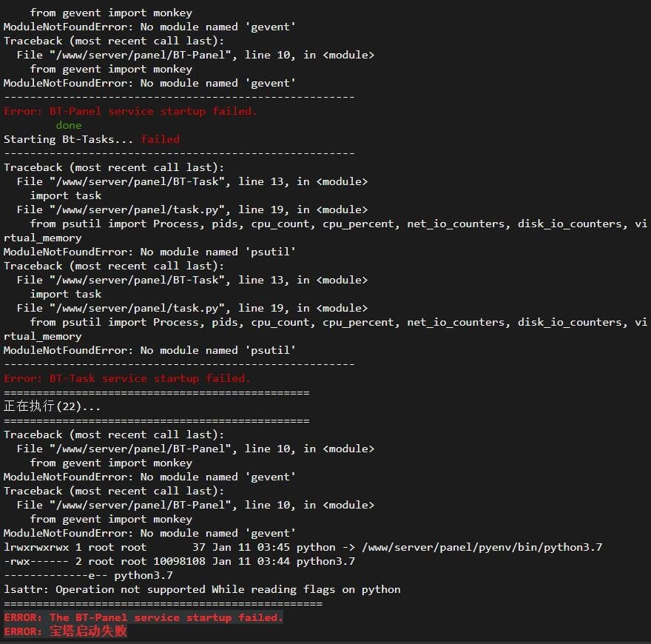Click the highlighted "ERROR: The BT-Panel service startup failed." line
Image resolution: width=651 pixels, height=644 pixels.
pos(144,617)
